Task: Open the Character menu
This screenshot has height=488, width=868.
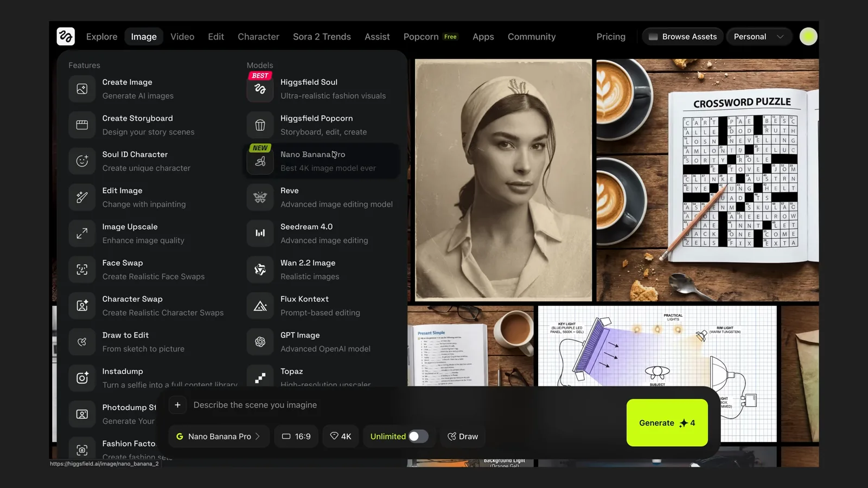Action: tap(258, 36)
